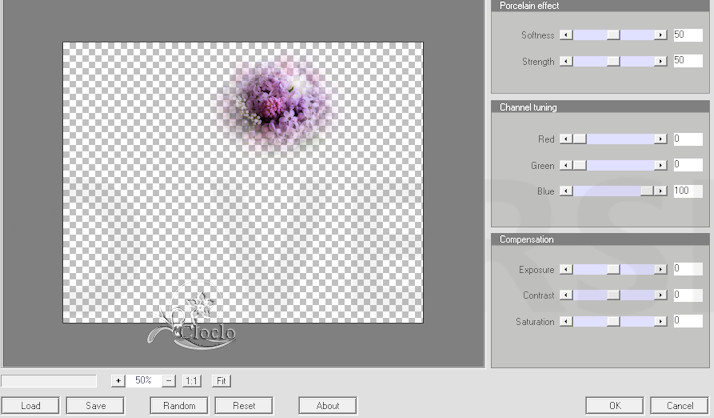
Task: Click the Softness value input field
Action: [687, 34]
